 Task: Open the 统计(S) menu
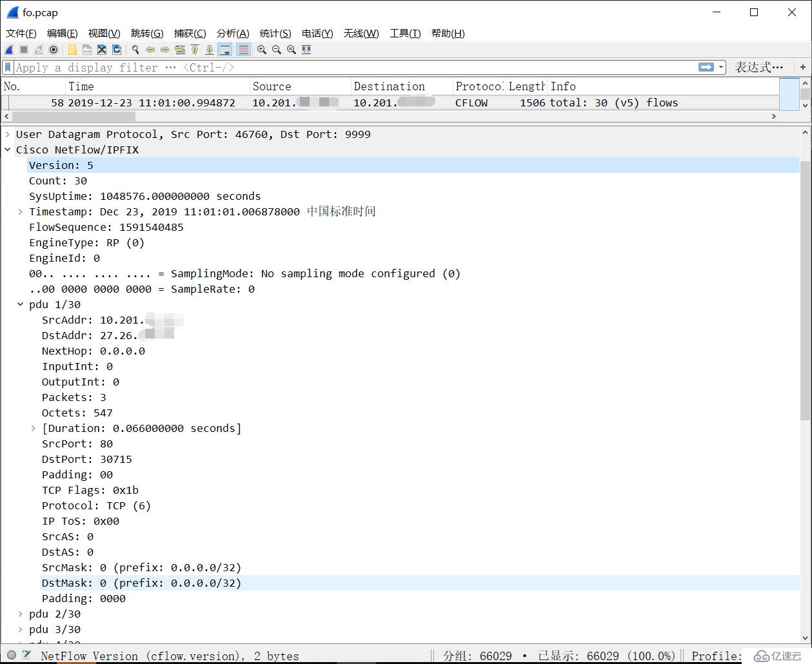(x=275, y=34)
